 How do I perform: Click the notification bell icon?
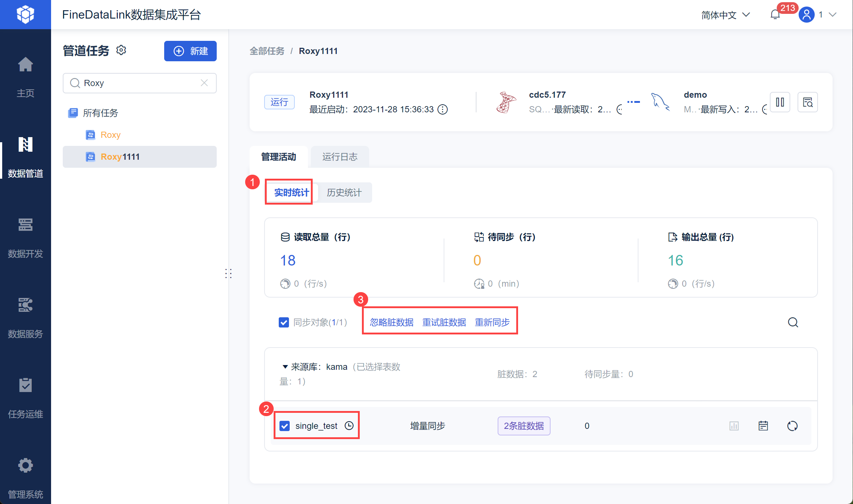coord(775,15)
